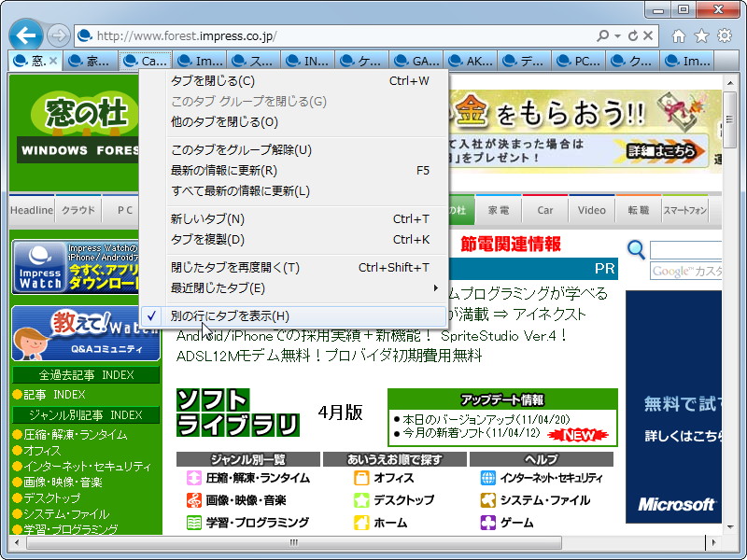747x560 pixels.
Task: Click the search magnifier in address bar
Action: [x=602, y=35]
